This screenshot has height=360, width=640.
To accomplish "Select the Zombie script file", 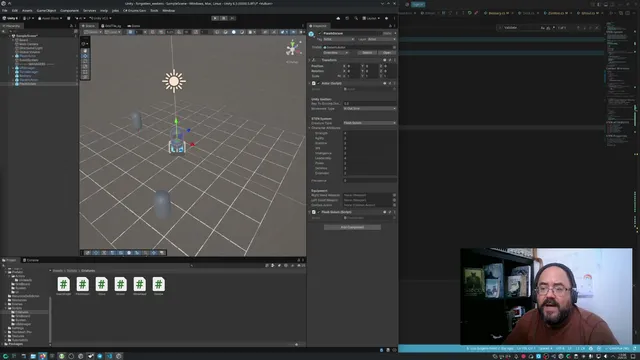I will point(158,286).
